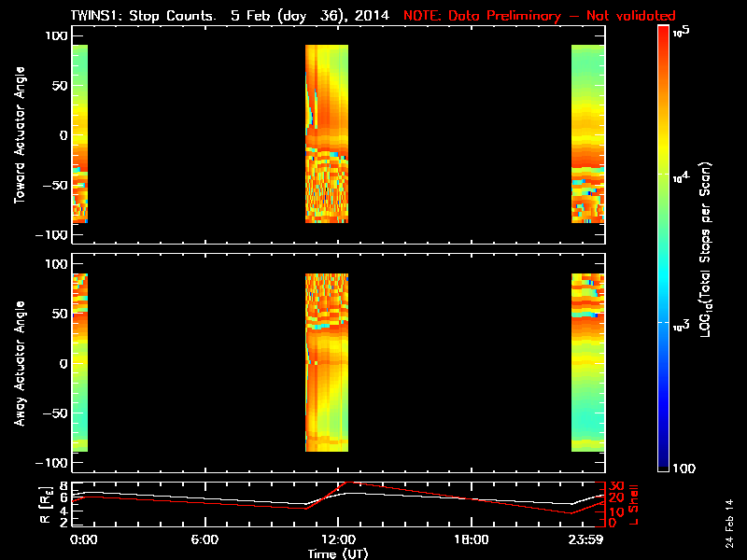
Task: Click the '24 Feb 14' date stamp
Action: point(728,523)
